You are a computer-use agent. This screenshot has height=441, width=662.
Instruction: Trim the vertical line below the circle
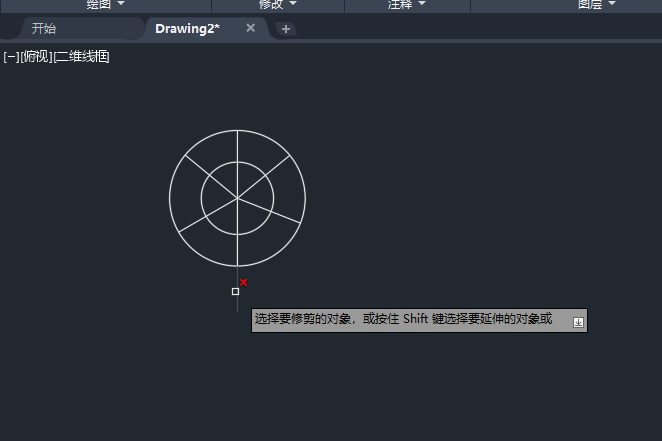237,291
